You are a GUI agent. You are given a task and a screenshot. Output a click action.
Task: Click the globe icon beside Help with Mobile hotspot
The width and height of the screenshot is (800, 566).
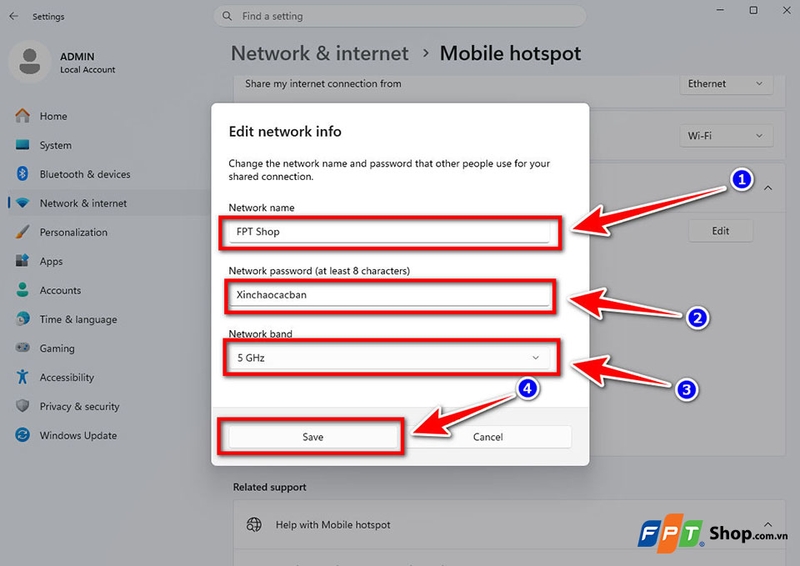coord(254,524)
